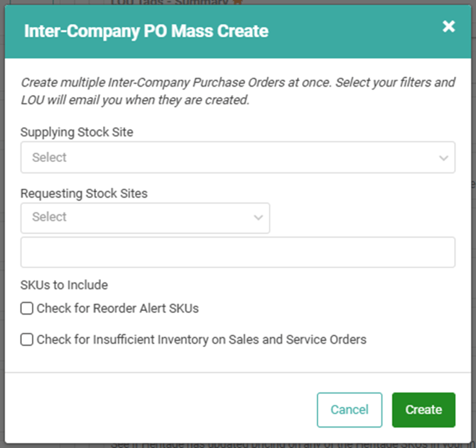Screen dimensions: 476x448
Task: Click the Reorder Alert SKUs label text
Action: pyautogui.click(x=117, y=309)
